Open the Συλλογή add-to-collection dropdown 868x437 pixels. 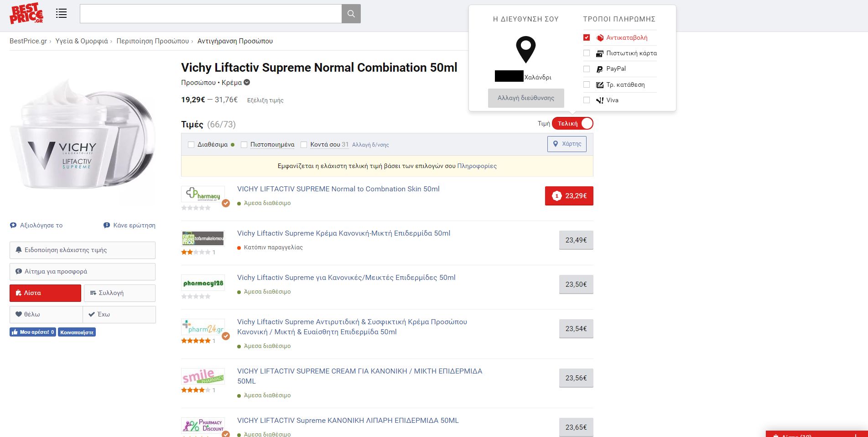pos(120,293)
